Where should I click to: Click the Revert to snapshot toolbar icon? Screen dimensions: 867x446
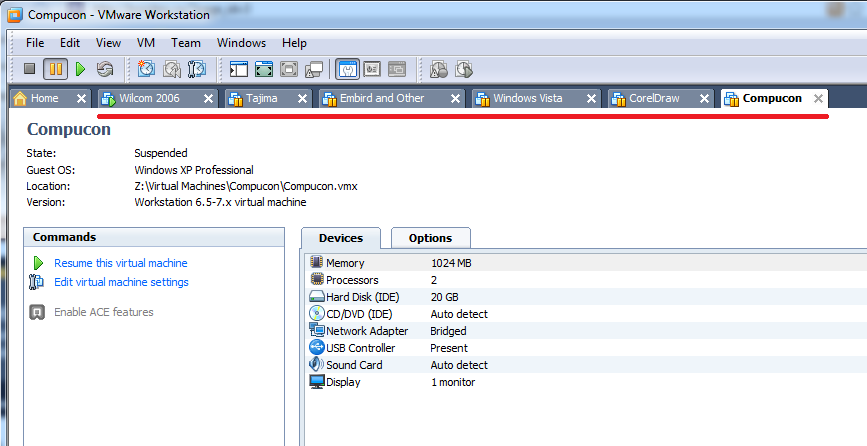tap(172, 70)
